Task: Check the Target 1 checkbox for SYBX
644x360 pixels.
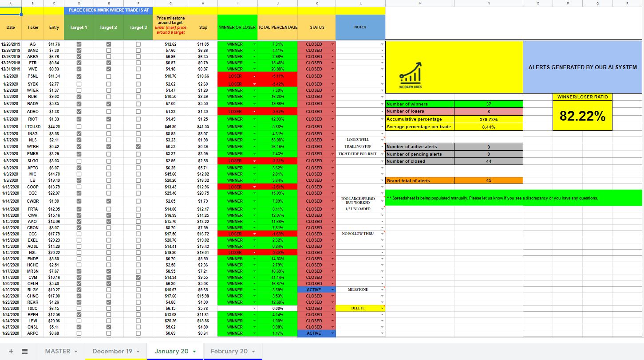Action: pos(79,84)
